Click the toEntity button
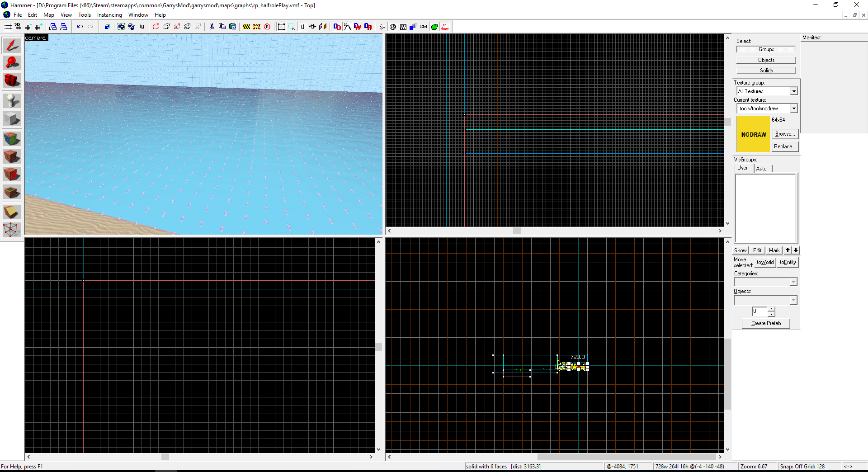 click(788, 262)
